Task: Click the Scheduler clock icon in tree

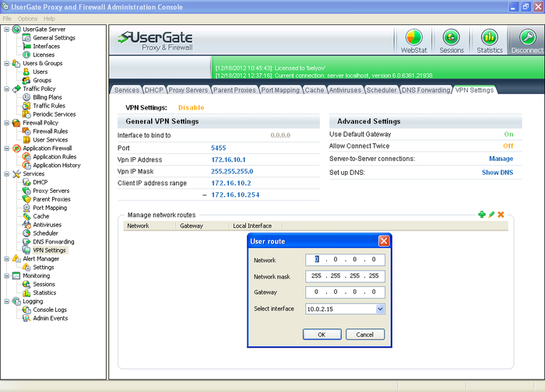Action: click(x=26, y=233)
